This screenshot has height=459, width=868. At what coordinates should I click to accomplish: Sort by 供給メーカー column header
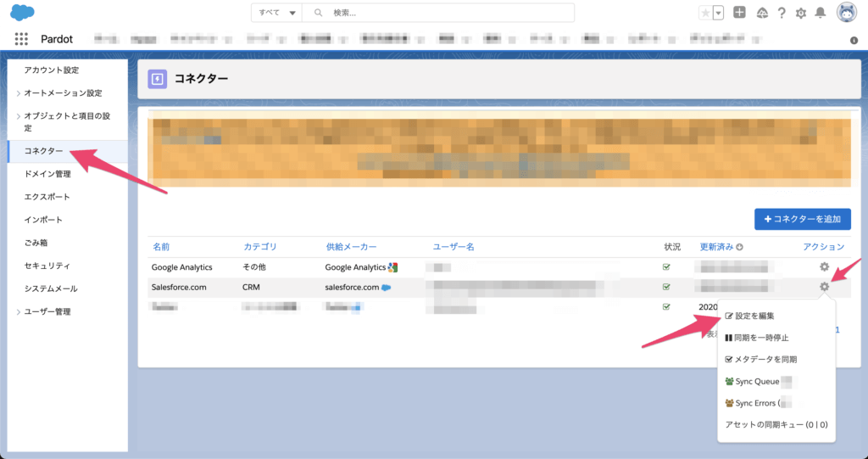(352, 247)
